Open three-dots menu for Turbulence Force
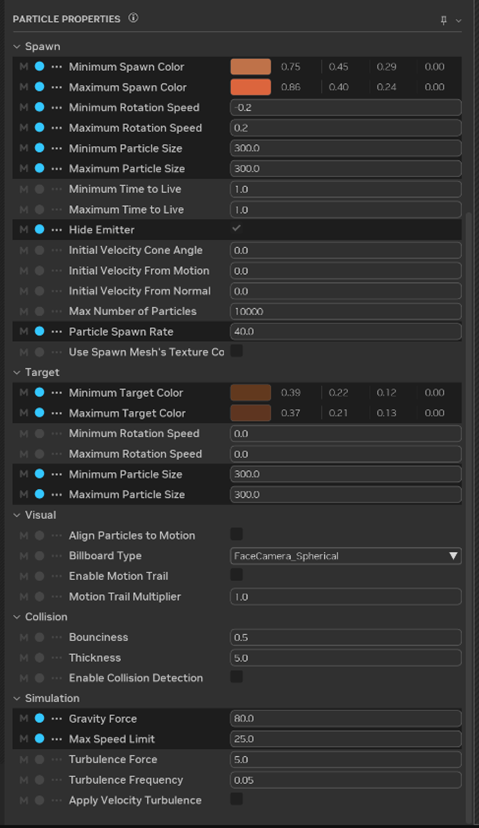The height and width of the screenshot is (828, 479). coord(57,759)
